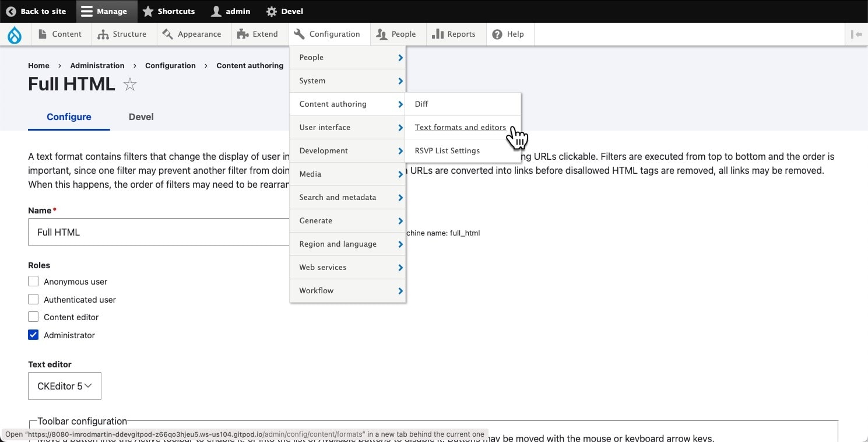Screen dimensions: 868x442
Task: Click the Configuration wrench icon
Action: [299, 34]
